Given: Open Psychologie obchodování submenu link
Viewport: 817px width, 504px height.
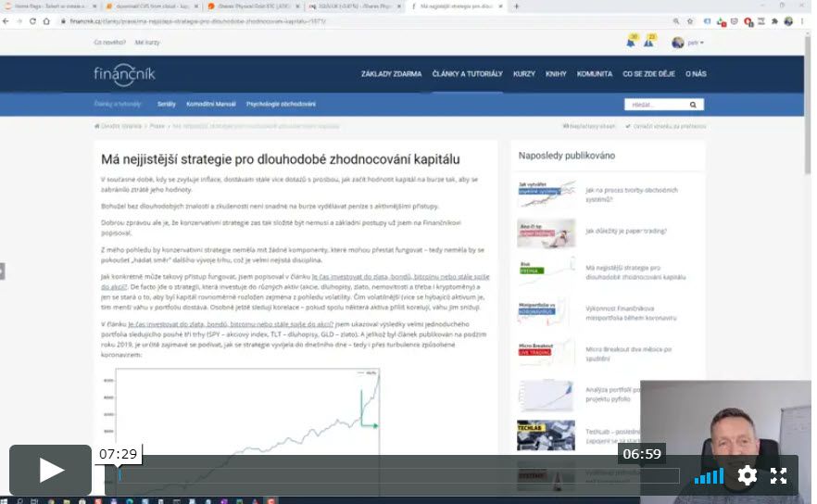Looking at the screenshot, I should tap(281, 105).
